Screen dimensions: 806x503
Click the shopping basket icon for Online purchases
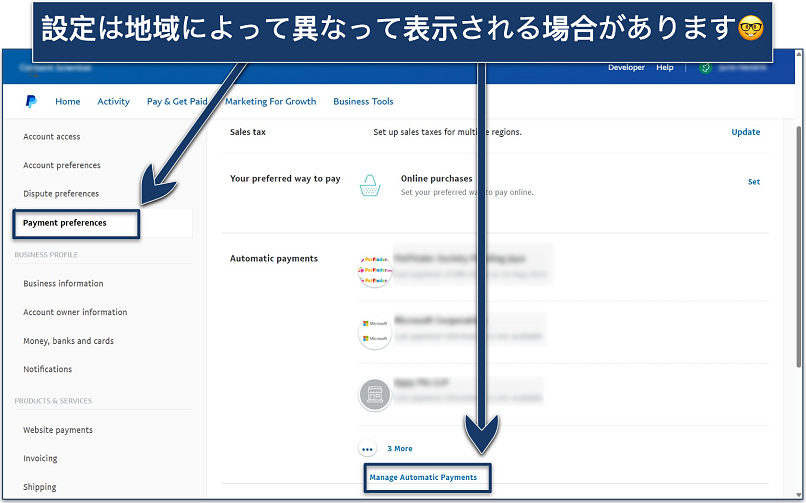point(372,184)
